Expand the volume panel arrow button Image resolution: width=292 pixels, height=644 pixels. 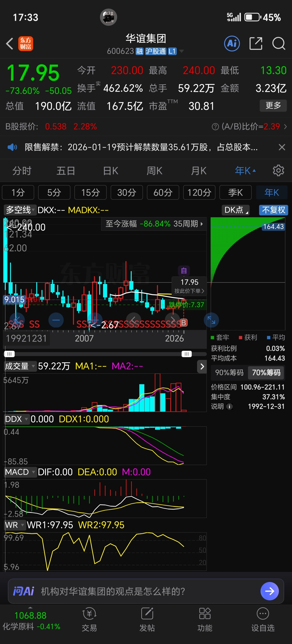[x=202, y=367]
